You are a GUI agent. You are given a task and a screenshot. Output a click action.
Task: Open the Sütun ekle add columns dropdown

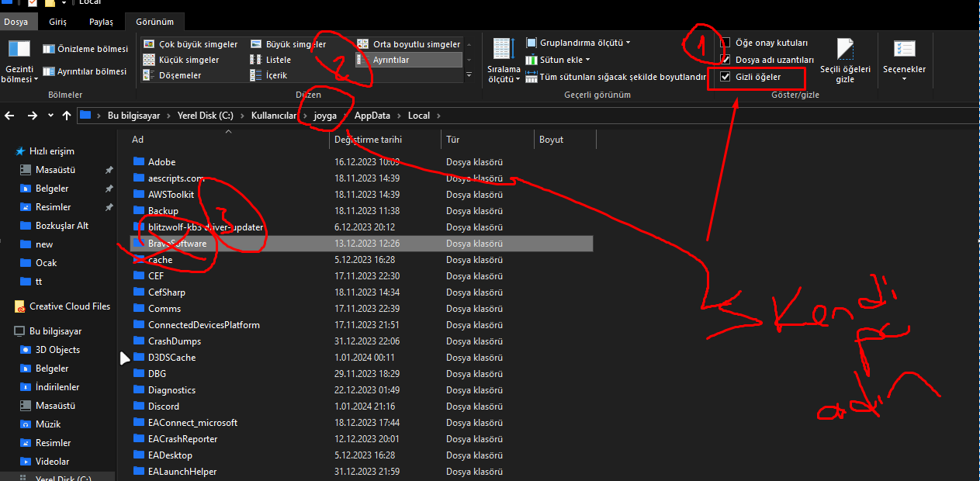pyautogui.click(x=558, y=60)
